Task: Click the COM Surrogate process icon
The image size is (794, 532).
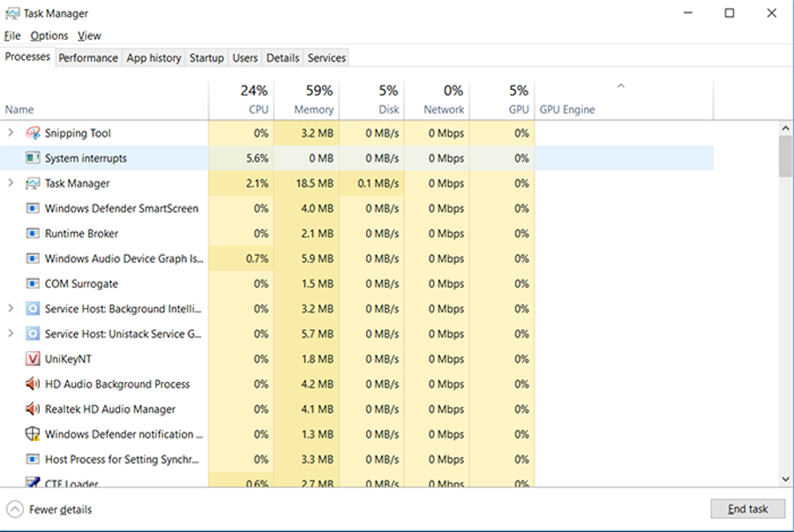Action: tap(33, 283)
